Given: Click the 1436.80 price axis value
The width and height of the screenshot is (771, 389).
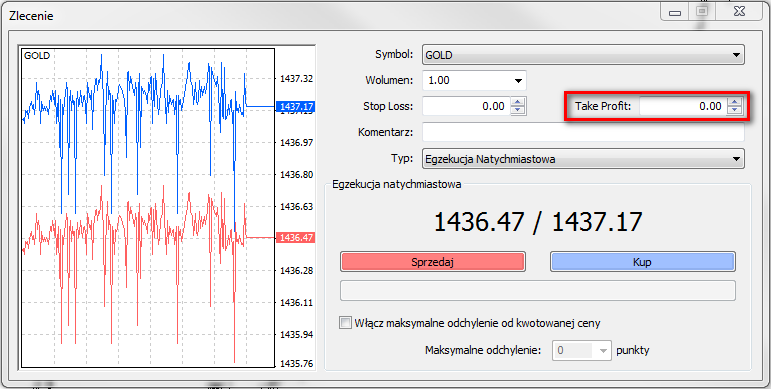Looking at the screenshot, I should tap(297, 175).
